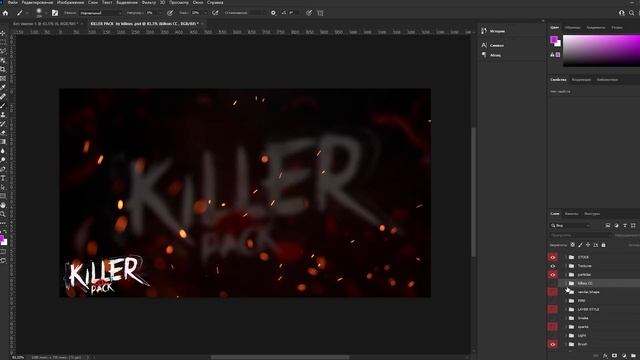Open the Фильтр menu
The height and width of the screenshot is (360, 640).
(x=149, y=2)
